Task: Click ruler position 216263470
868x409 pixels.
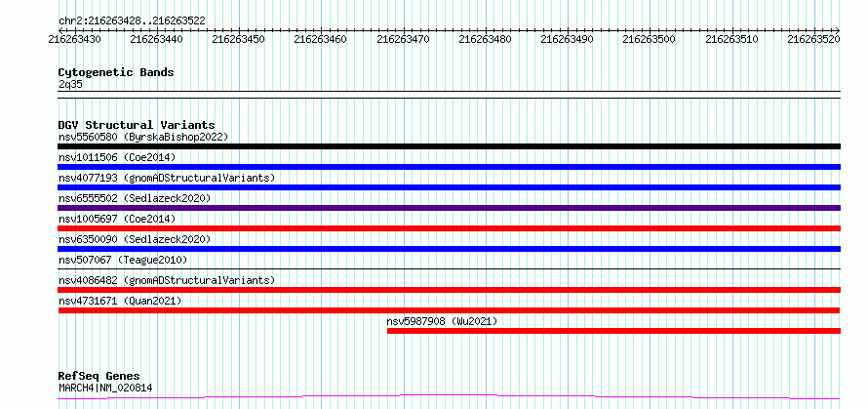Action: coord(403,39)
